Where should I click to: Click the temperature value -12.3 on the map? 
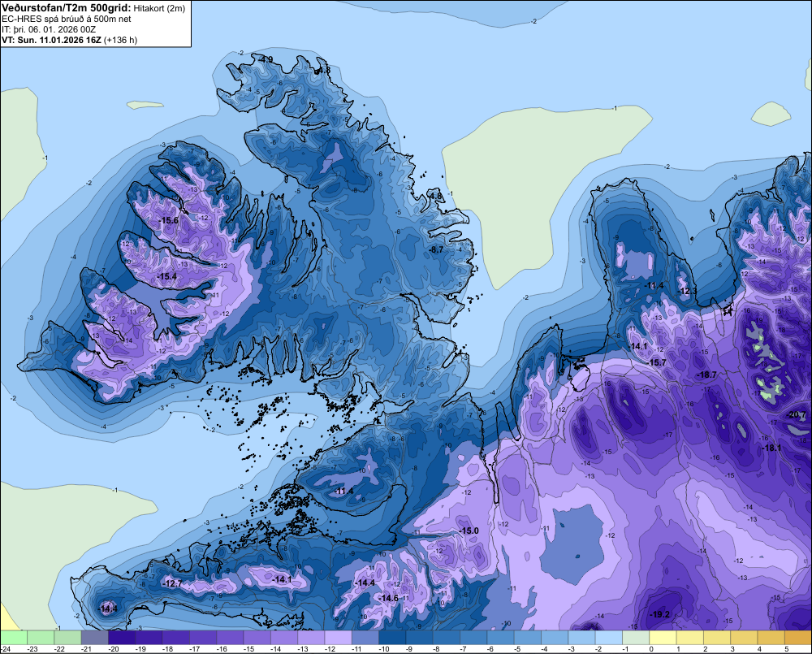click(x=687, y=291)
